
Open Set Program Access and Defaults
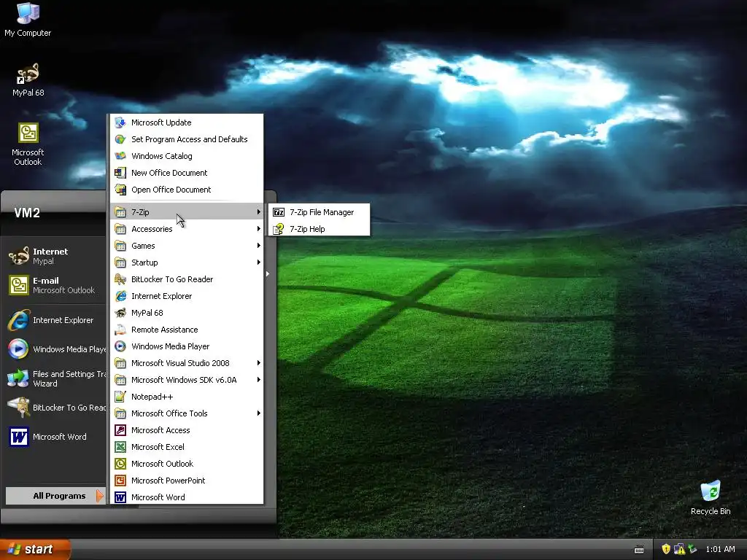(187, 139)
